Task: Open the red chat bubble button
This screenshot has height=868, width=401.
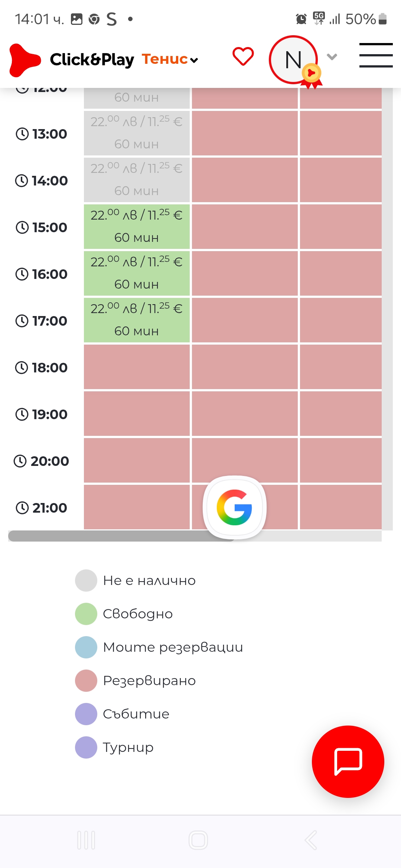Action: 348,761
